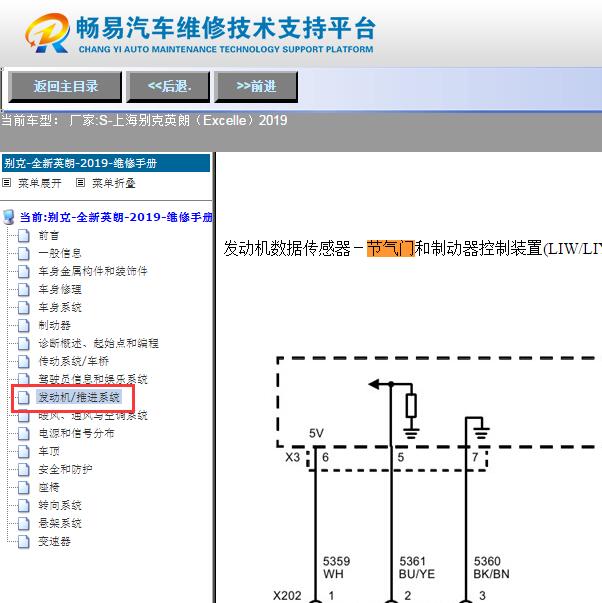Click the page icon beside 车身金属构件和装饰件
This screenshot has height=603, width=602.
point(23,272)
